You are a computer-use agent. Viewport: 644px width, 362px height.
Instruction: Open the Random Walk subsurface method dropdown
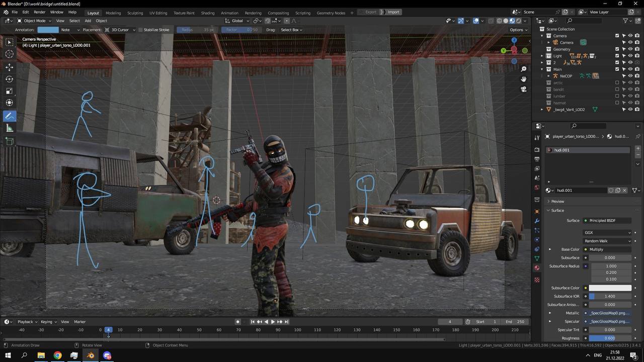[x=607, y=241]
